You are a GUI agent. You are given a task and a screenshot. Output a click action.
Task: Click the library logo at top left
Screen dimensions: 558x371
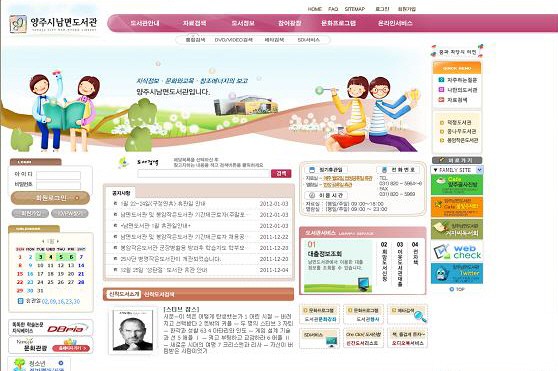pyautogui.click(x=53, y=24)
